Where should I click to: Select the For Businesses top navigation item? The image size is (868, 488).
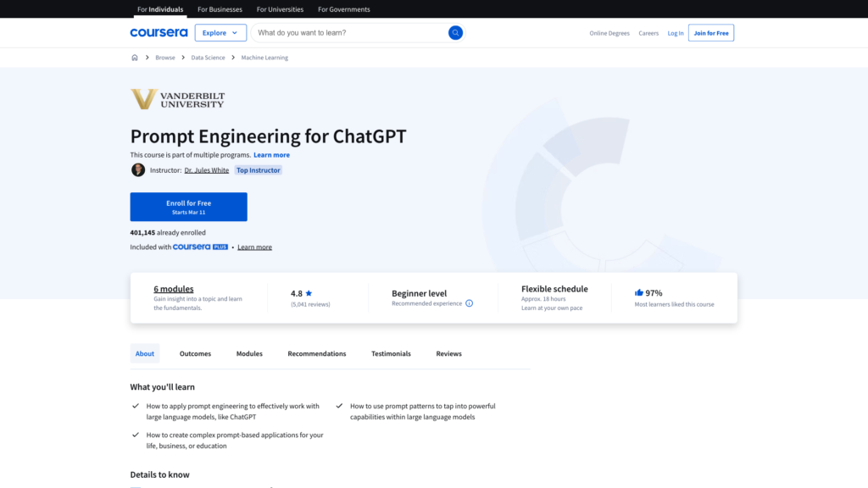point(220,9)
